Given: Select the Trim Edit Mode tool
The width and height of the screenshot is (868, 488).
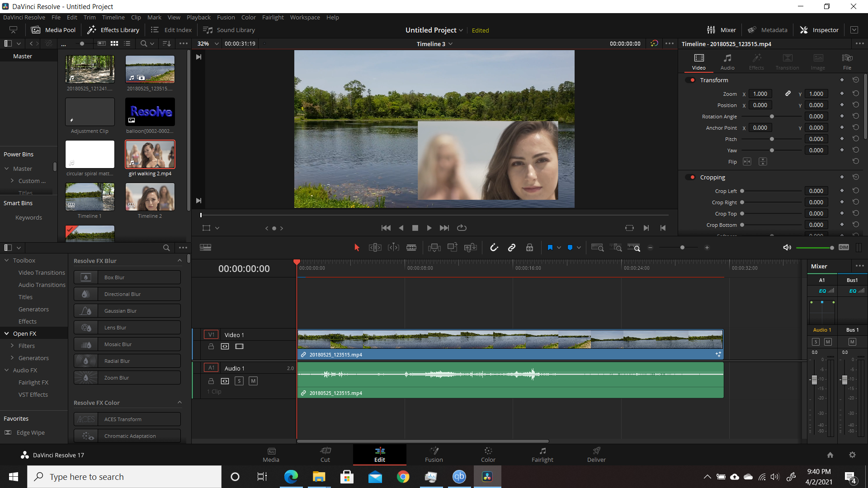Looking at the screenshot, I should 375,248.
